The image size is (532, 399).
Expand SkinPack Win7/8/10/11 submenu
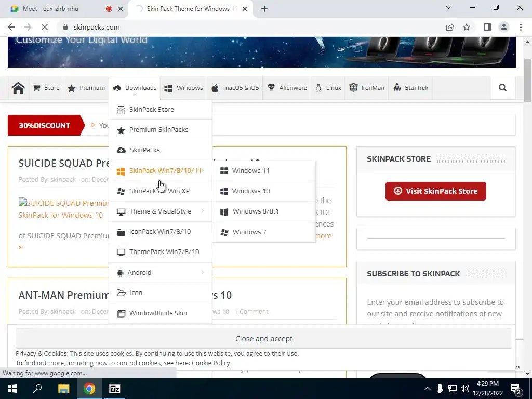click(161, 170)
